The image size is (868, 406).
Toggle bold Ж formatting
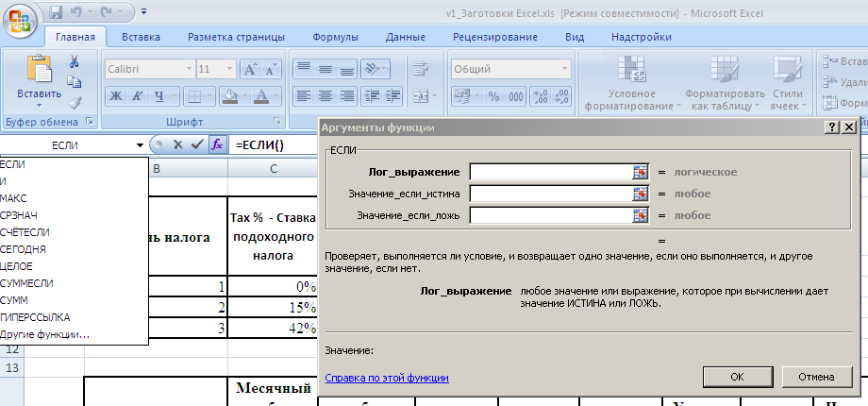(x=116, y=96)
